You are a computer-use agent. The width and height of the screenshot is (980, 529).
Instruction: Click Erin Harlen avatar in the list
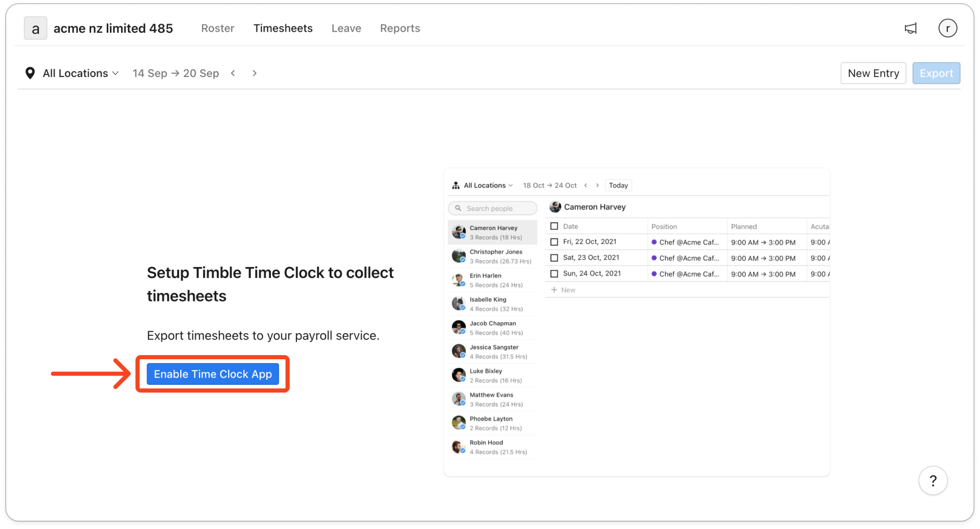458,280
